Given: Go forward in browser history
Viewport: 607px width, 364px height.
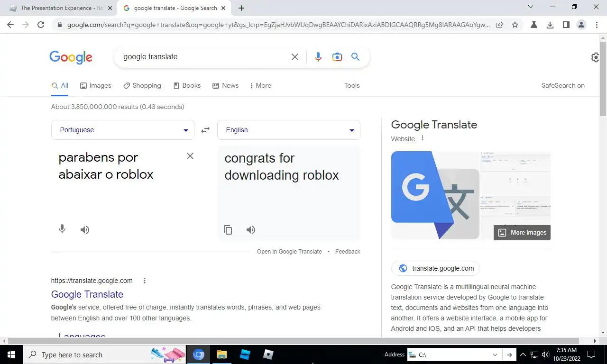Looking at the screenshot, I should (26, 25).
